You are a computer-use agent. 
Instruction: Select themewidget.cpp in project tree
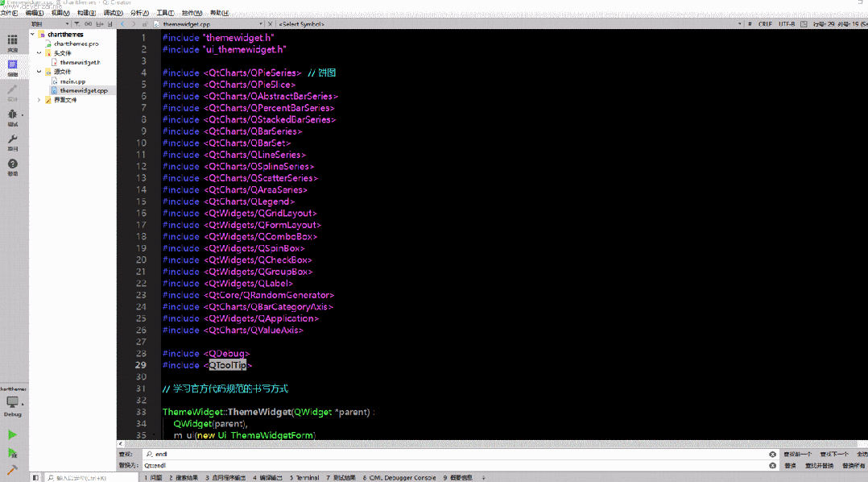[x=84, y=90]
